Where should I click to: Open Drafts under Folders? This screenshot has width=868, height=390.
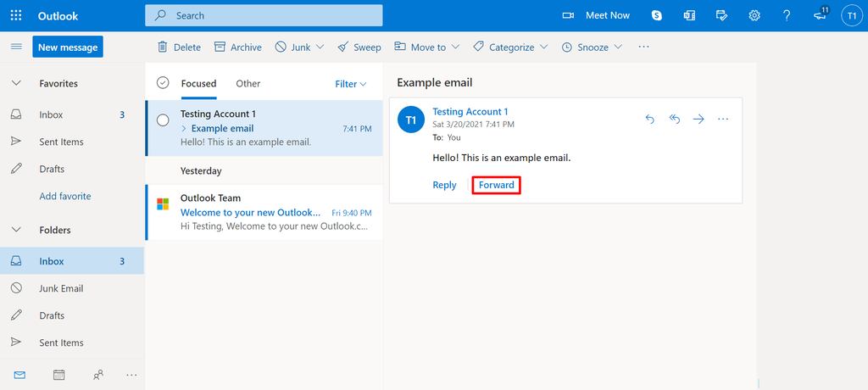(x=72, y=315)
